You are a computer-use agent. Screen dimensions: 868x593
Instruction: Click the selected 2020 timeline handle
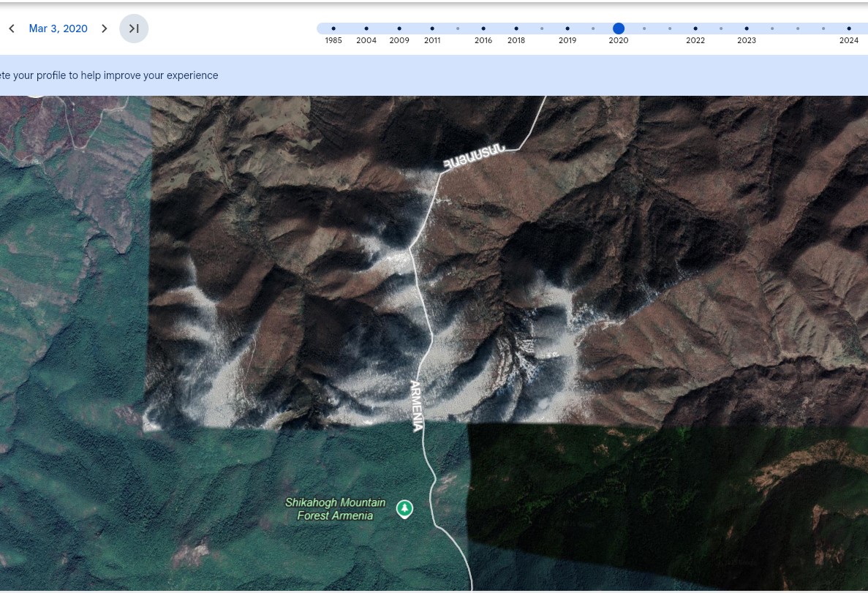pos(619,29)
